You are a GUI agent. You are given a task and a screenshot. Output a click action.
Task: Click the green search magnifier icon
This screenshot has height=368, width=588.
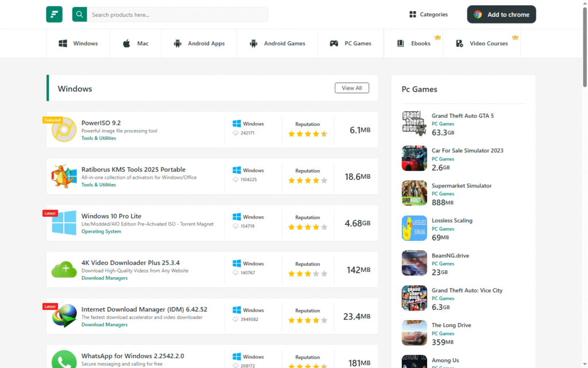pos(79,14)
